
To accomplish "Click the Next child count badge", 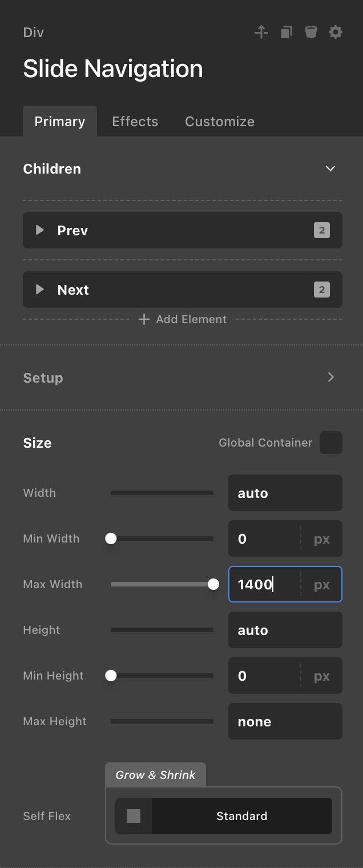I will point(321,290).
